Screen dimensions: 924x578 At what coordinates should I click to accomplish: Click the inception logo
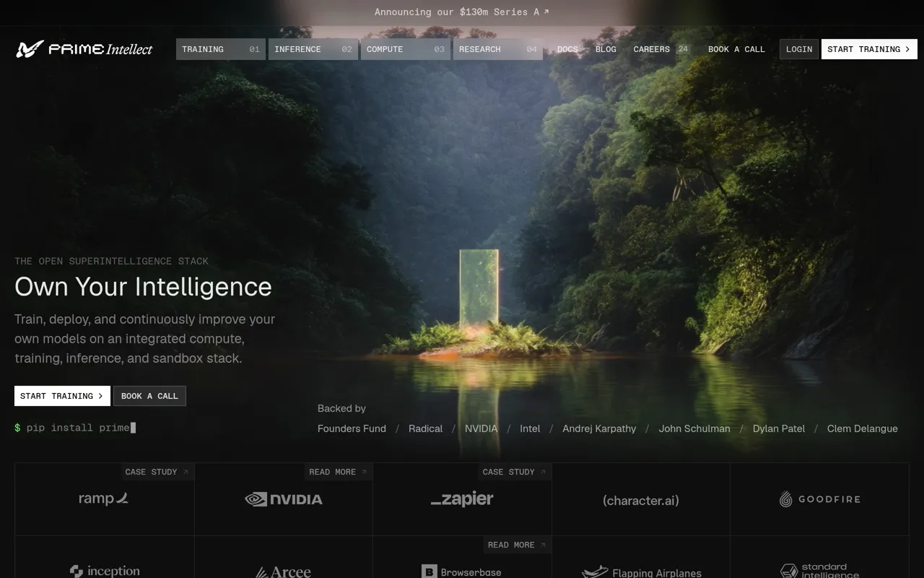point(105,571)
